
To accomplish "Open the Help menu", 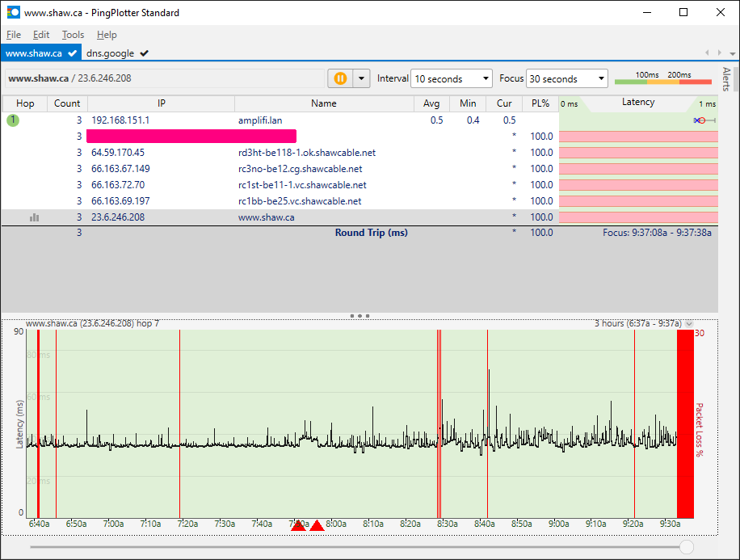I will click(107, 35).
